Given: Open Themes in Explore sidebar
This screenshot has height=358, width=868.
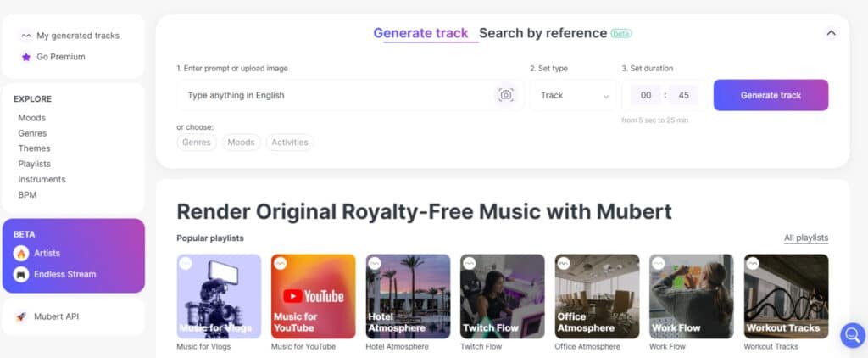Looking at the screenshot, I should point(34,148).
